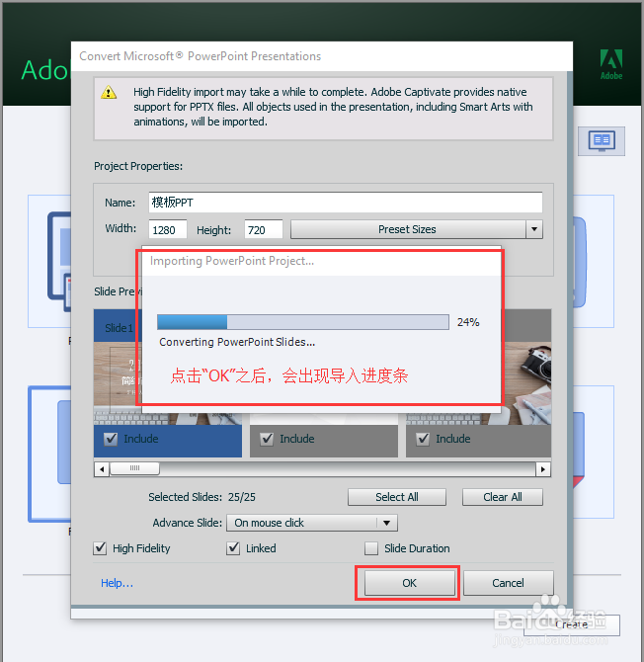
Task: Enable the Slide Duration checkbox
Action: tap(371, 548)
